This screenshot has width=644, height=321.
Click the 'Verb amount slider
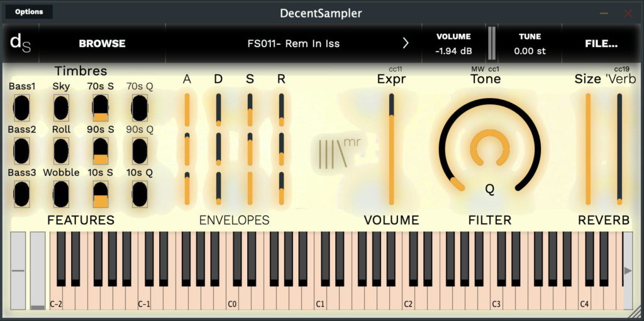click(x=619, y=149)
